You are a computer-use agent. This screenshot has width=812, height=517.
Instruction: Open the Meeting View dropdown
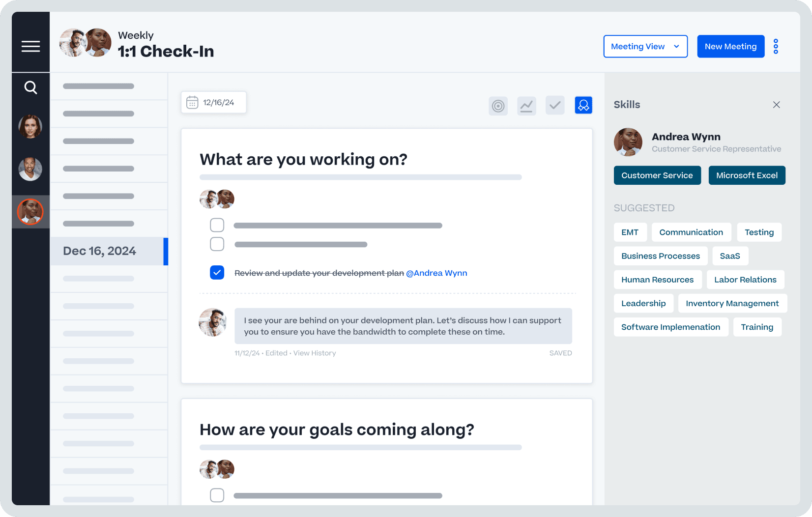tap(645, 46)
